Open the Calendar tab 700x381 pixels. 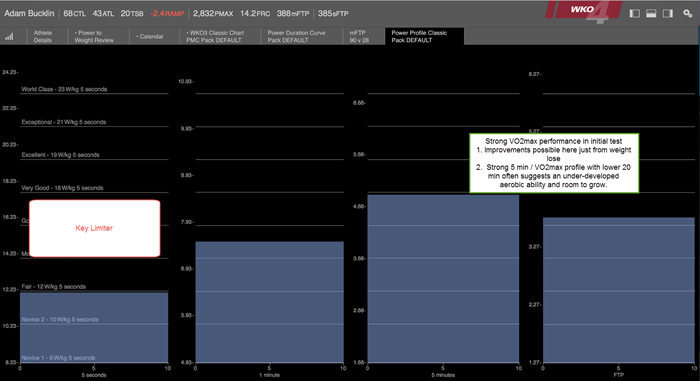(x=150, y=36)
